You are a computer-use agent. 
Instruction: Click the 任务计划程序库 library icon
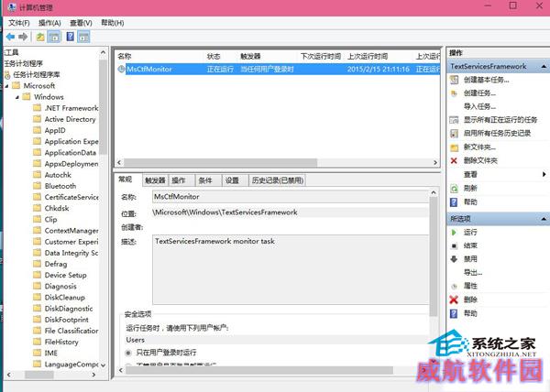click(7, 74)
